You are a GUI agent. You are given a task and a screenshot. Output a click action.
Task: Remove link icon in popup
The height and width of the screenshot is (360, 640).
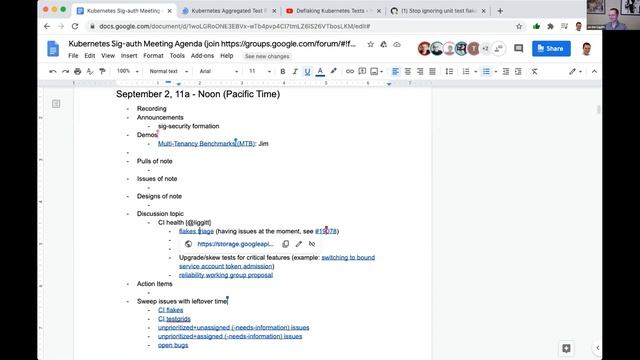(x=312, y=244)
